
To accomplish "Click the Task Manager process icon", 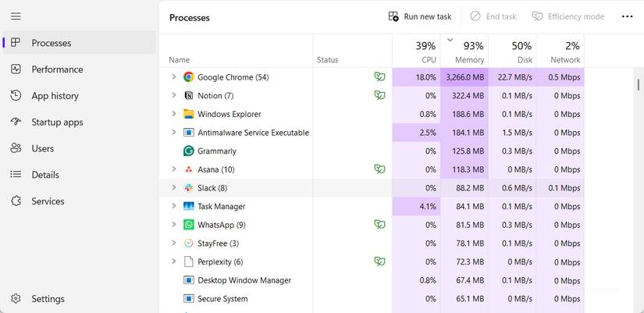I will (x=189, y=206).
